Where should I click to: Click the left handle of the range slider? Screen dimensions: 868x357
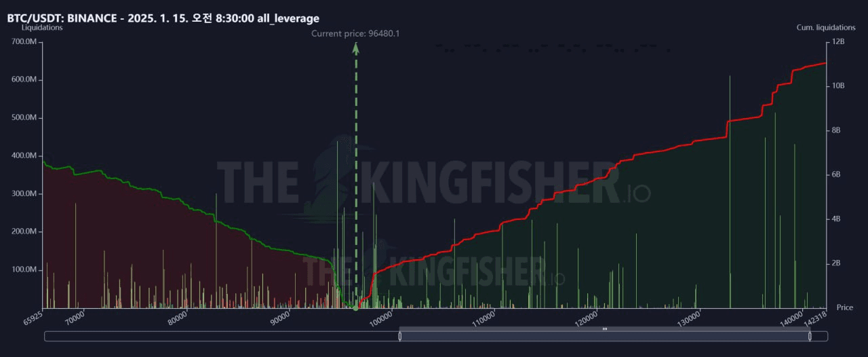click(399, 336)
